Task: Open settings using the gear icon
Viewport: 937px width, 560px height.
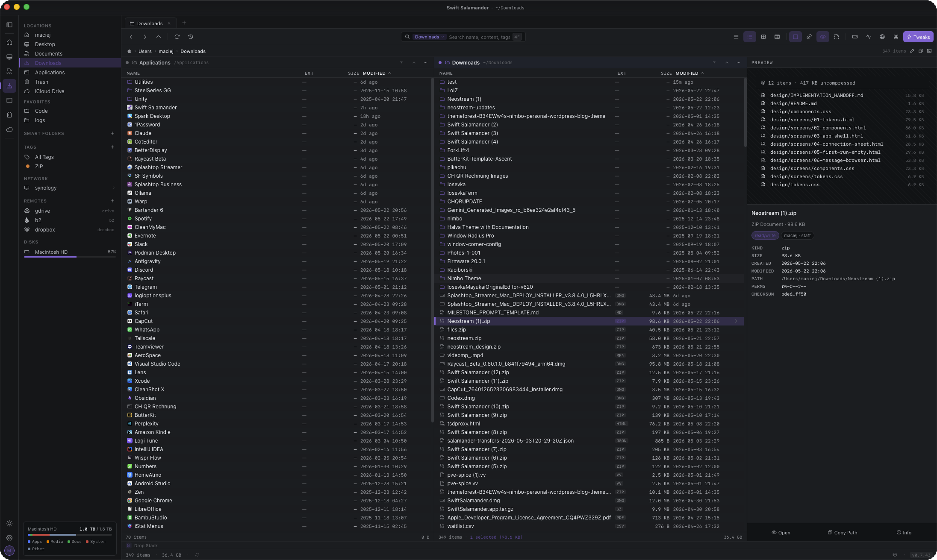Action: click(x=9, y=538)
